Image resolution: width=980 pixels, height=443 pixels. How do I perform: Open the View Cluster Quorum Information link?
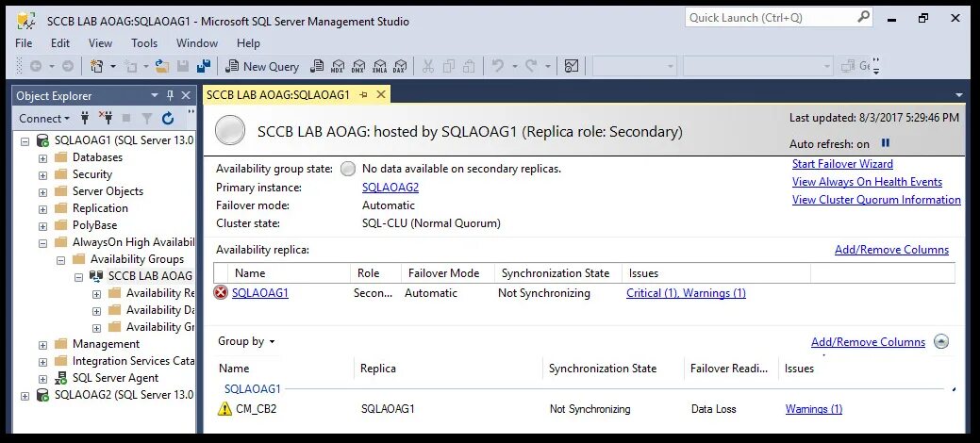pyautogui.click(x=876, y=200)
